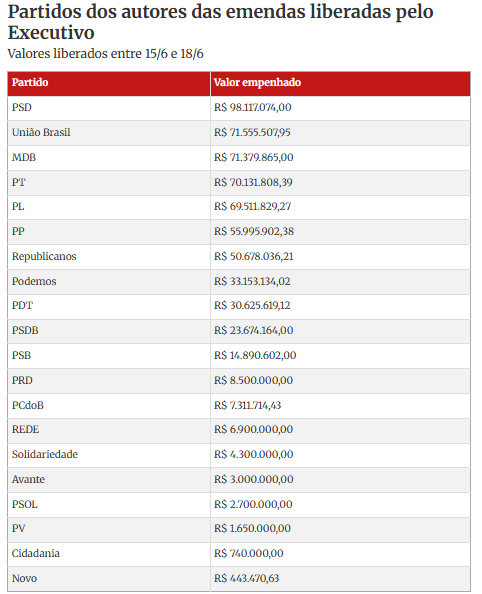Click the PSB value R$ 14.890.602,00

(x=255, y=356)
